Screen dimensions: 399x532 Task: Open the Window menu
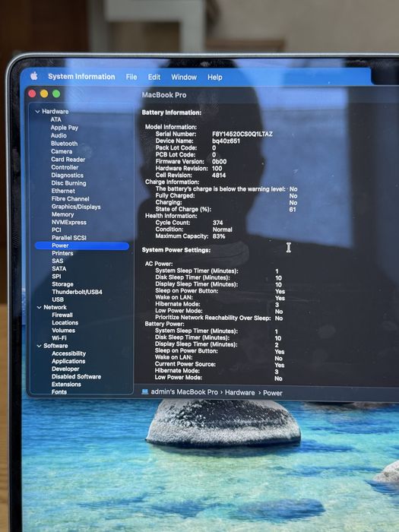click(184, 77)
